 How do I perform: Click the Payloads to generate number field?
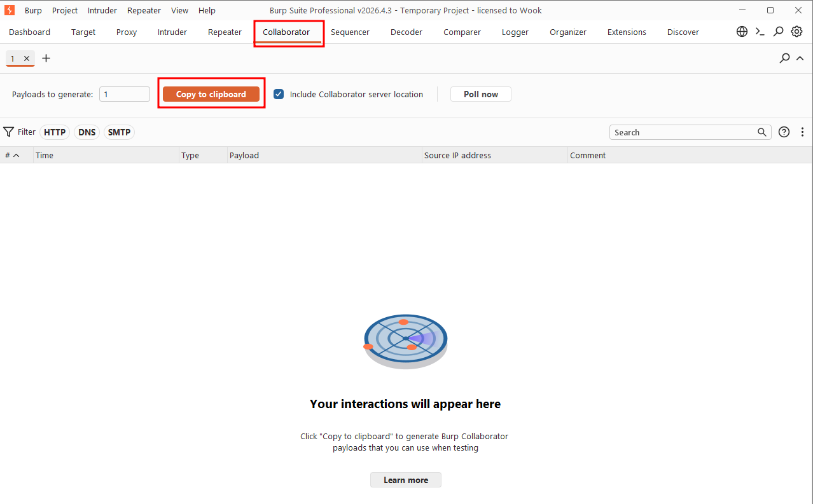[x=125, y=94]
